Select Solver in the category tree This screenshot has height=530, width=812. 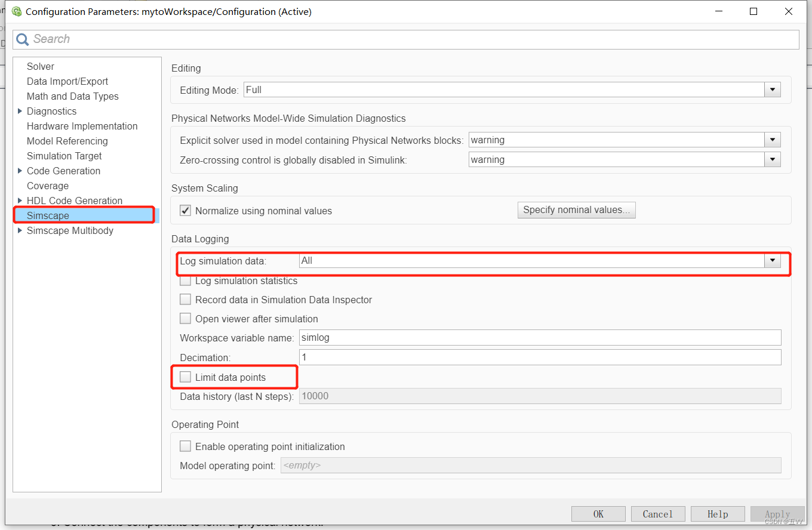coord(41,66)
